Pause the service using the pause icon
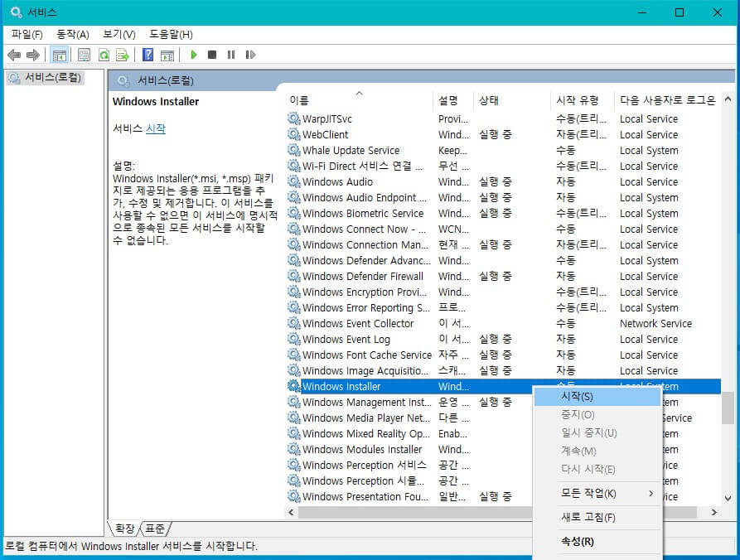The height and width of the screenshot is (560, 740). (x=232, y=55)
